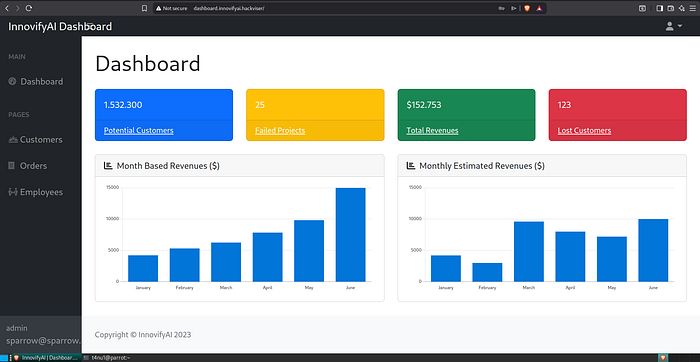This screenshot has width=700, height=362.
Task: Click the June bar in Month Based Revenues
Action: point(350,235)
